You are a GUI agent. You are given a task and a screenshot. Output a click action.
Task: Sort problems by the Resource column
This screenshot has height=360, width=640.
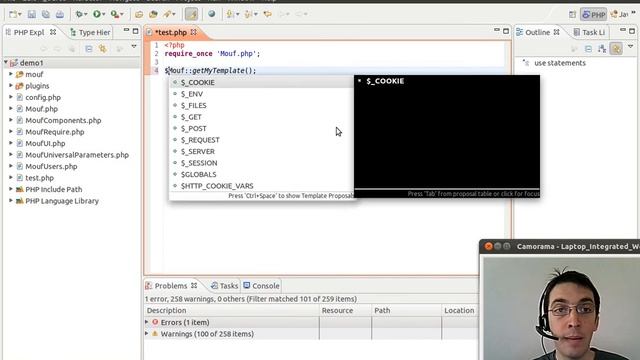345,310
